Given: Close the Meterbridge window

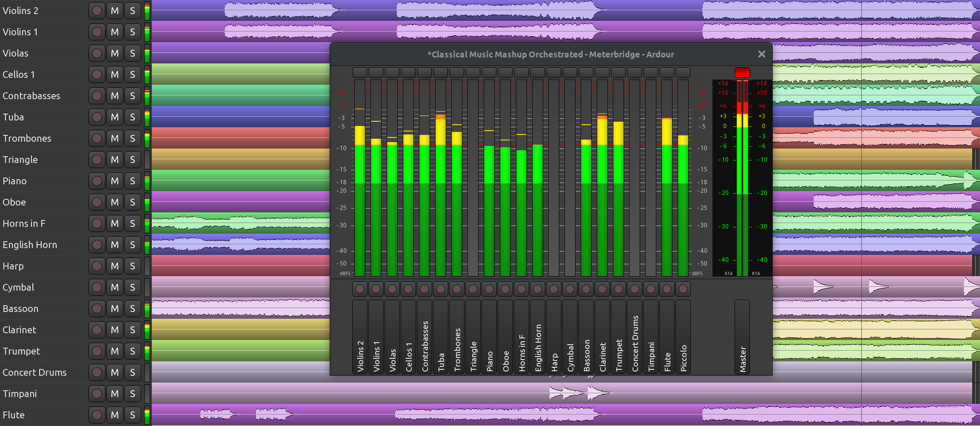Looking at the screenshot, I should pyautogui.click(x=761, y=54).
